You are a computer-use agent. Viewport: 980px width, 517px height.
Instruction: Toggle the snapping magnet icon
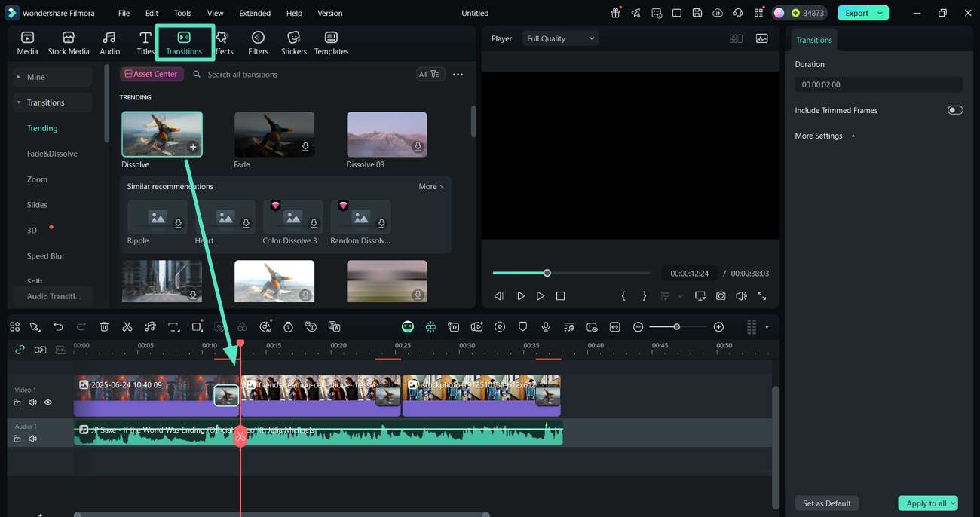click(x=430, y=326)
